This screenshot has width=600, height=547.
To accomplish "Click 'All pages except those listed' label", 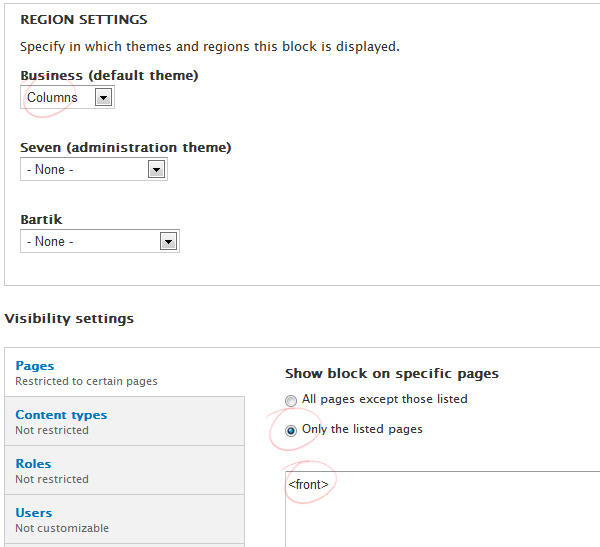I will [x=385, y=399].
